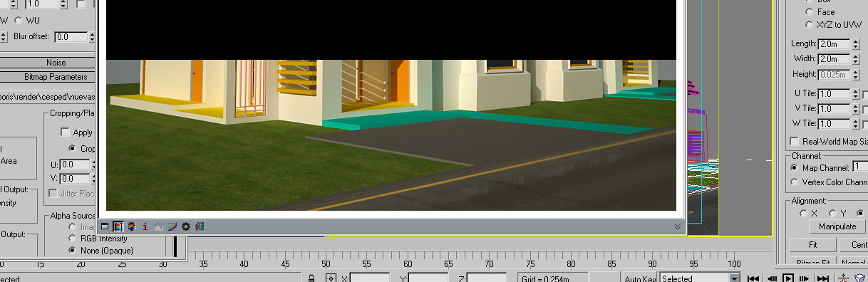This screenshot has height=282, width=868.
Task: Click the U Tile value field
Action: [x=835, y=94]
